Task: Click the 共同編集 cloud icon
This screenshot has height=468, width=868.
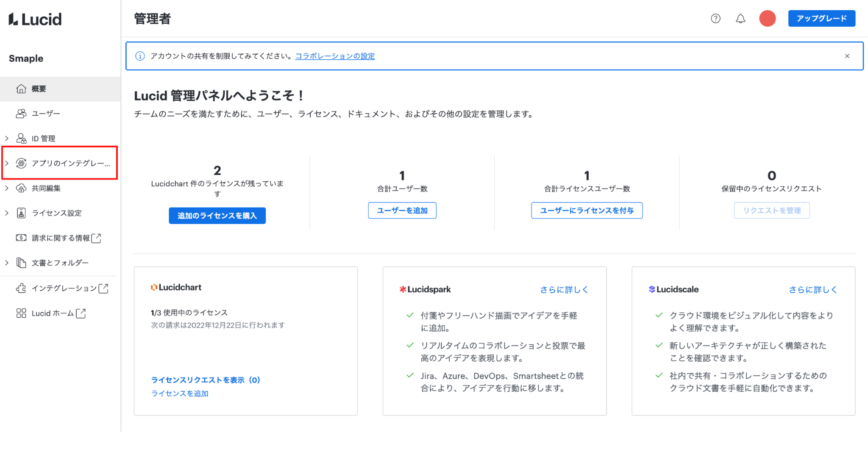Action: pyautogui.click(x=21, y=188)
